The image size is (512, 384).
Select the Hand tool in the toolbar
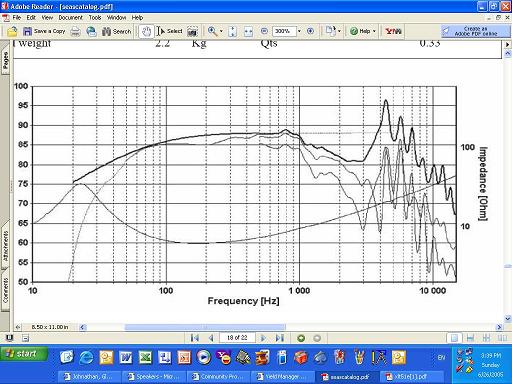pos(146,31)
